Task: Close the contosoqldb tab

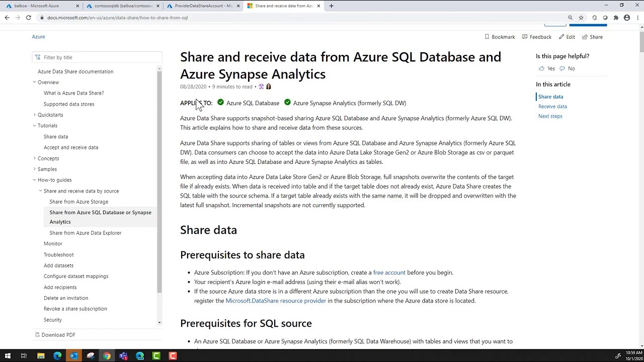Action: tap(158, 6)
